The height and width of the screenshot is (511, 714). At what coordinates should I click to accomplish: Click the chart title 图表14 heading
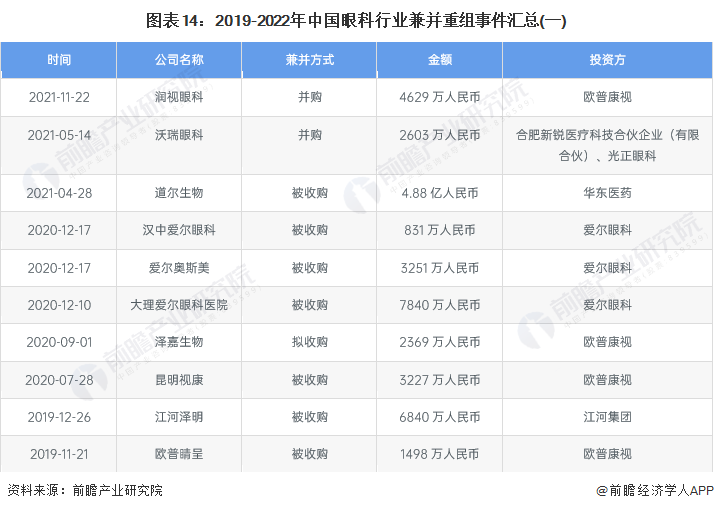(356, 20)
